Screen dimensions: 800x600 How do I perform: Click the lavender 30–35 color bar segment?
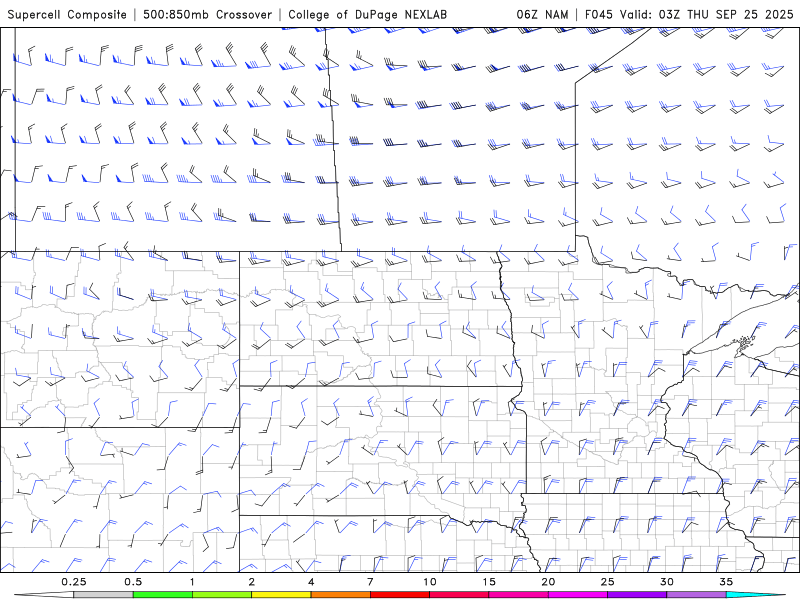pyautogui.click(x=696, y=595)
